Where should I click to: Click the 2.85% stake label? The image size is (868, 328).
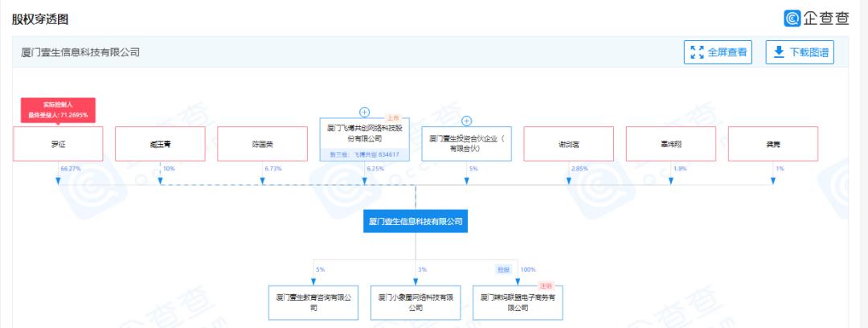coord(579,168)
